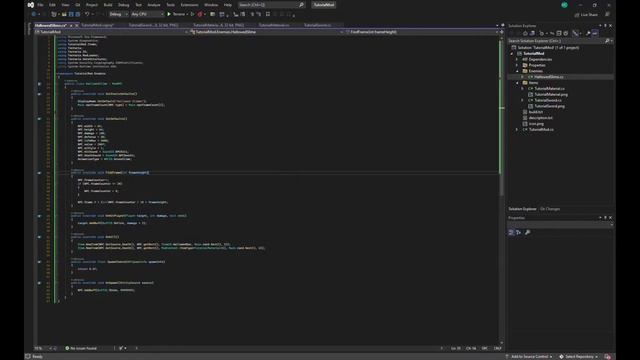Select TutorialMaterial.cs in Solution Explorer
This screenshot has height=360, width=640.
click(x=549, y=89)
